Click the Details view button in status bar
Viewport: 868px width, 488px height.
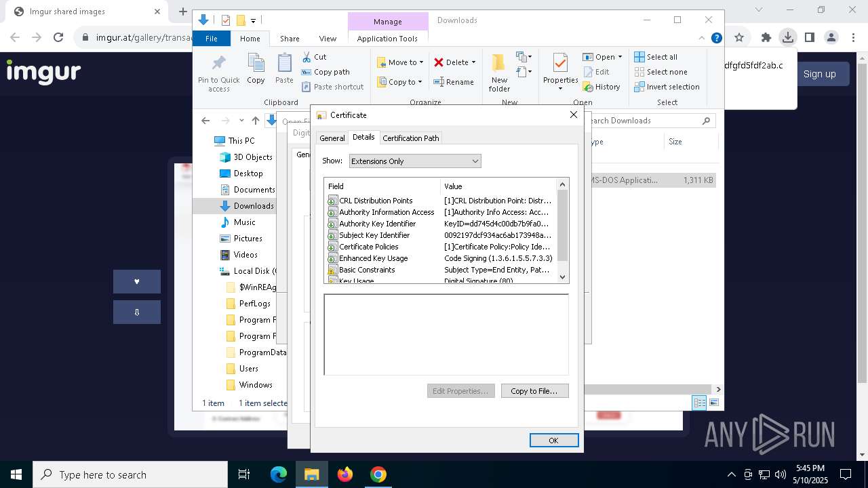coord(699,403)
